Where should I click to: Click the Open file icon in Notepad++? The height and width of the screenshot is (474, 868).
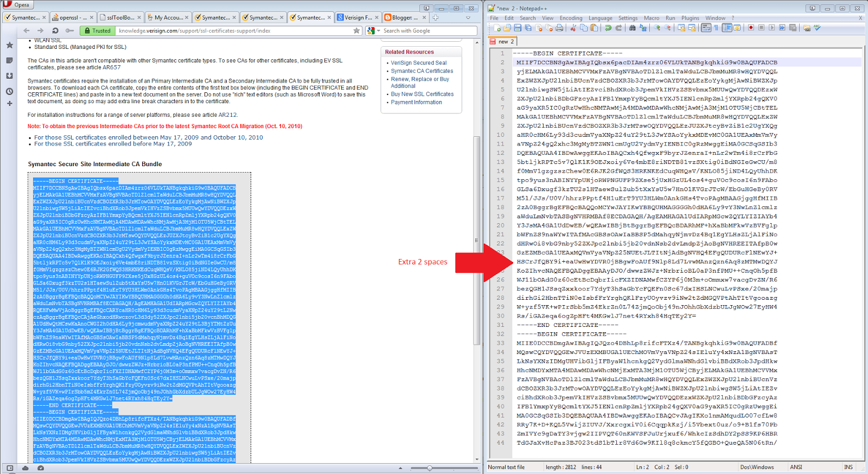coord(507,28)
